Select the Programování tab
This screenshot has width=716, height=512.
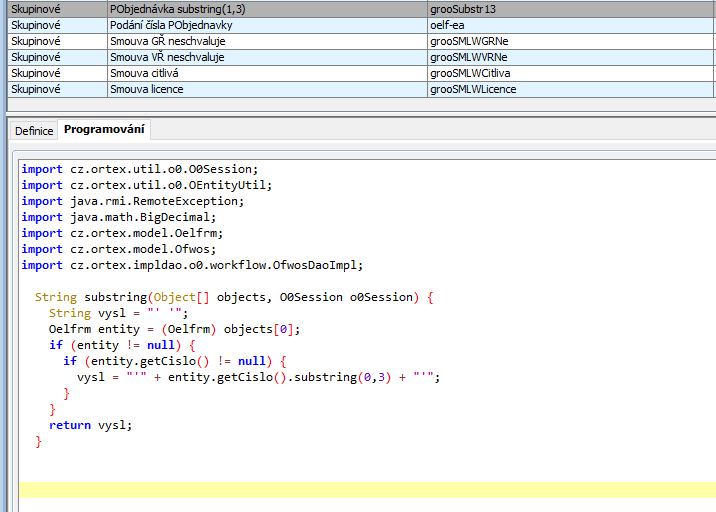(x=104, y=130)
